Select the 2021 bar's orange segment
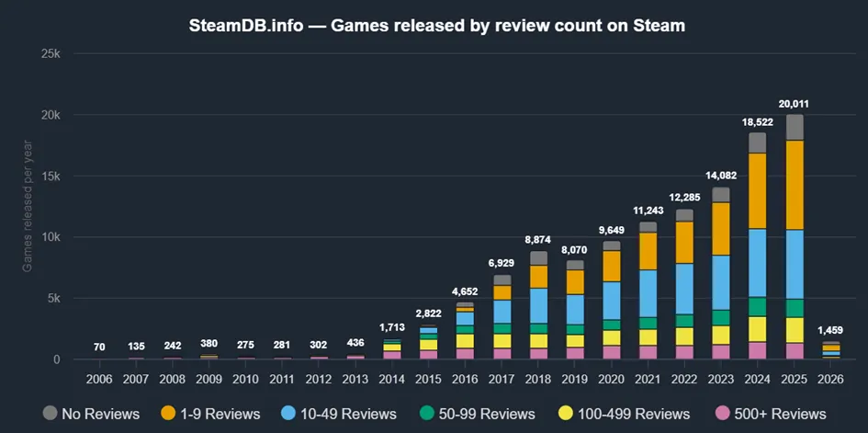868x433 pixels. click(648, 251)
